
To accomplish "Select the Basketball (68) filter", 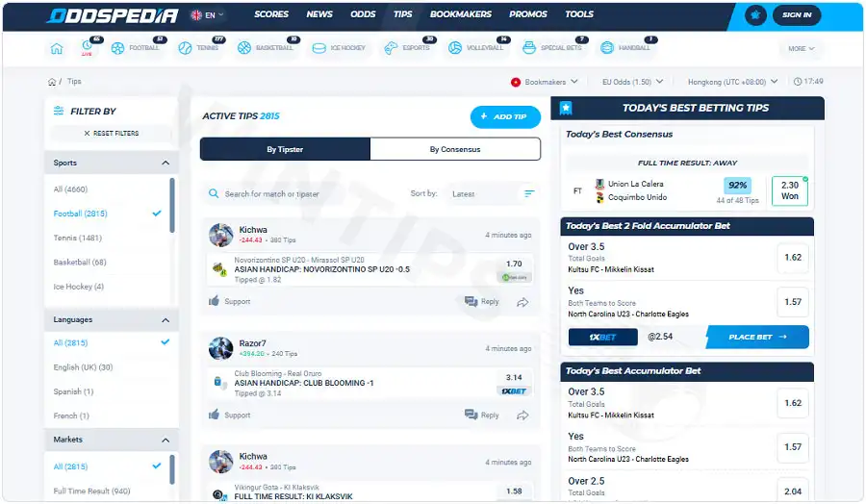I will click(x=80, y=263).
